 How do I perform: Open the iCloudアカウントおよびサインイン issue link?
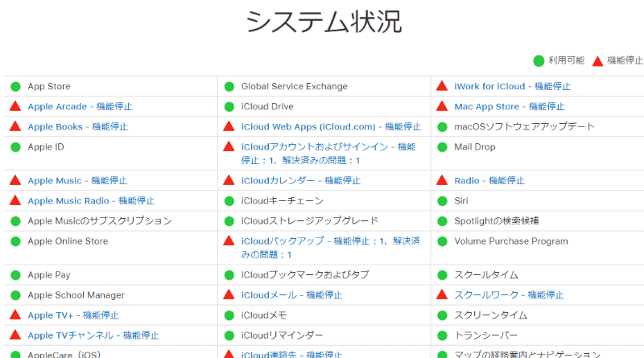[328, 154]
